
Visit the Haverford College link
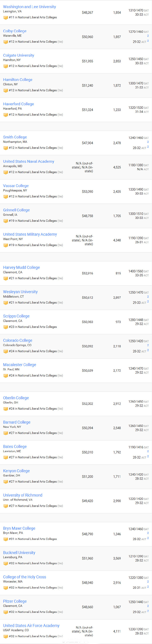19,104
